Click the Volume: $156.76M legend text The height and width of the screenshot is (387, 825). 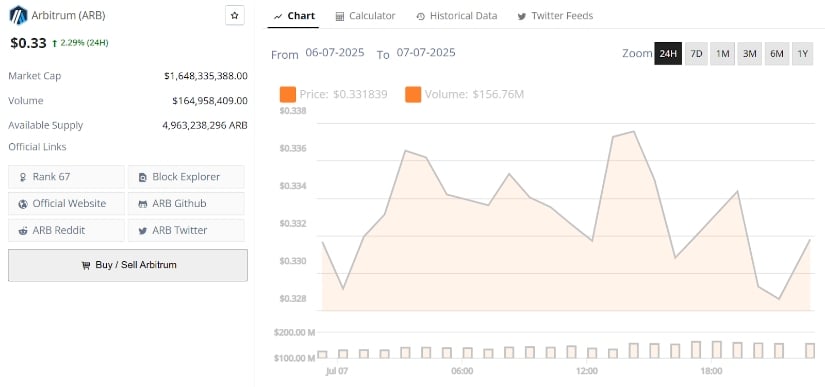pyautogui.click(x=474, y=95)
